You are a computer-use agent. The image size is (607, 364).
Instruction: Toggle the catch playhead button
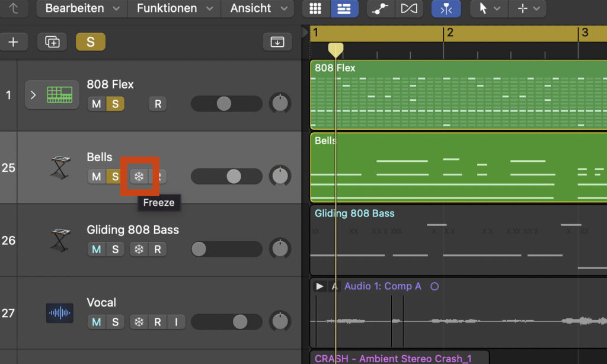click(x=446, y=8)
